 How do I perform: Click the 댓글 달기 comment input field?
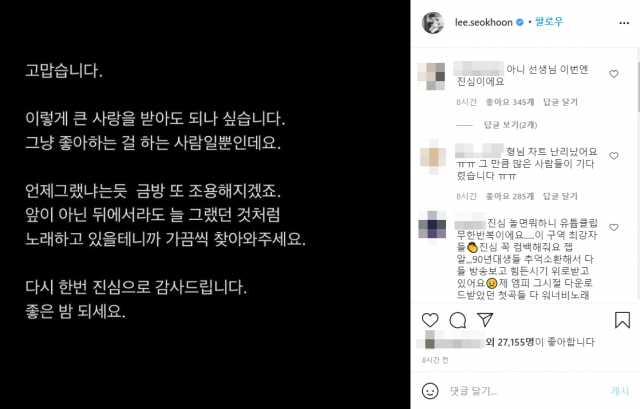[x=527, y=391]
